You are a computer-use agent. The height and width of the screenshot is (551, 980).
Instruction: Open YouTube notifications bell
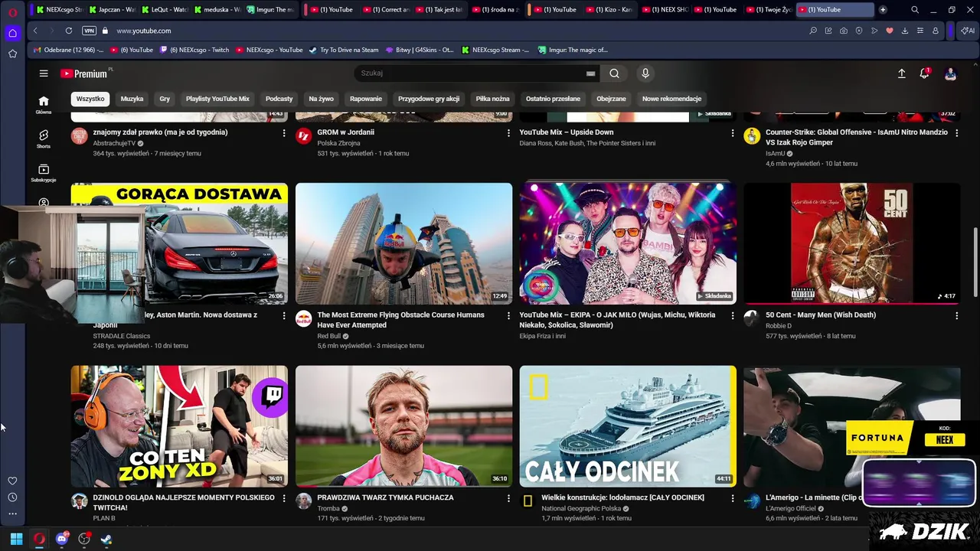point(925,73)
